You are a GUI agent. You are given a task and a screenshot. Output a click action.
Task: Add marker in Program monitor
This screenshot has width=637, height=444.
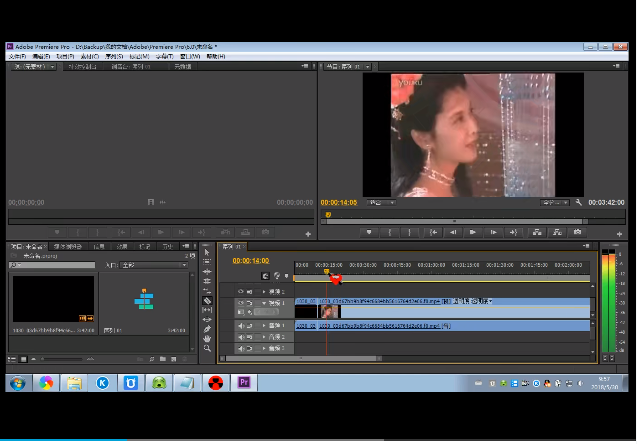(x=369, y=232)
